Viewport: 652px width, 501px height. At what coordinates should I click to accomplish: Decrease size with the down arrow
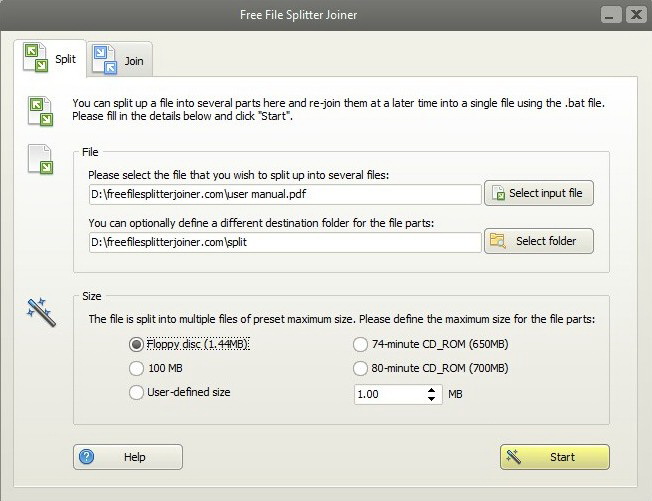[x=432, y=399]
